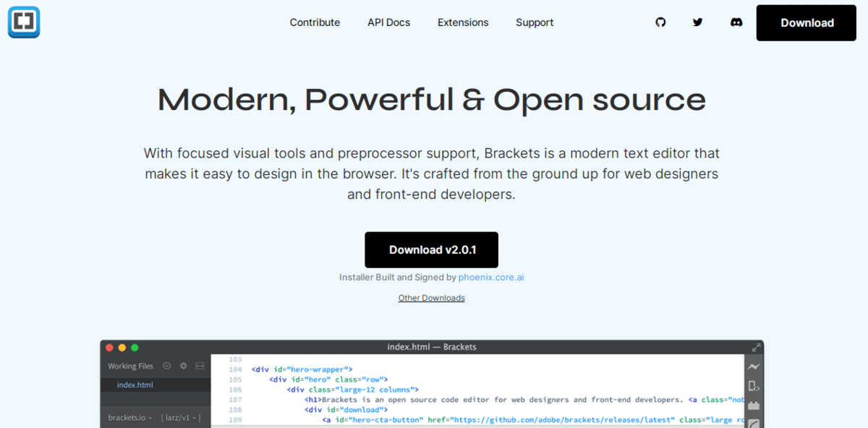The height and width of the screenshot is (428, 868).
Task: Click the "index.html — Brackets" window title
Action: click(432, 347)
